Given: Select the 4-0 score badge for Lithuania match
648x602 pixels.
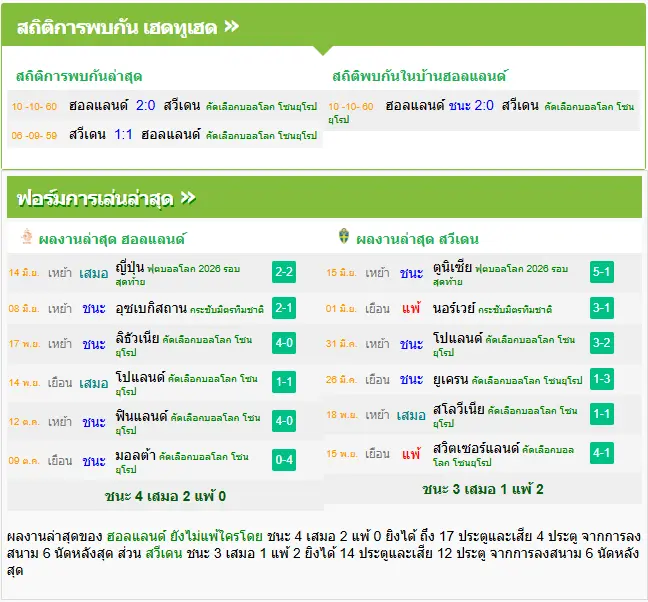Looking at the screenshot, I should click(x=284, y=343).
